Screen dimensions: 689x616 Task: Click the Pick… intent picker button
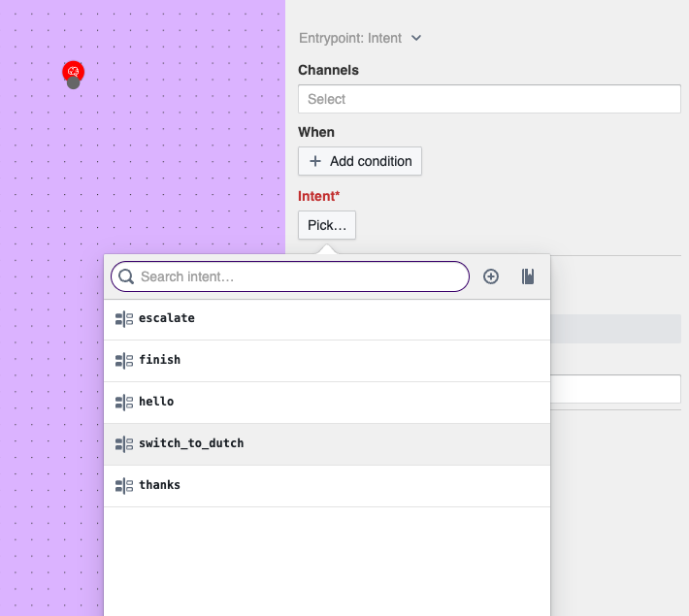point(327,225)
